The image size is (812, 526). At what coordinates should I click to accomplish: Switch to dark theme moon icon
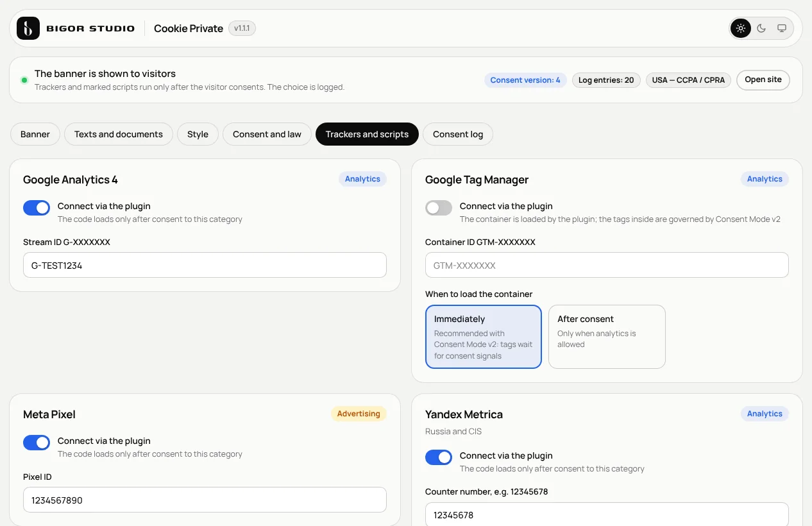[761, 28]
